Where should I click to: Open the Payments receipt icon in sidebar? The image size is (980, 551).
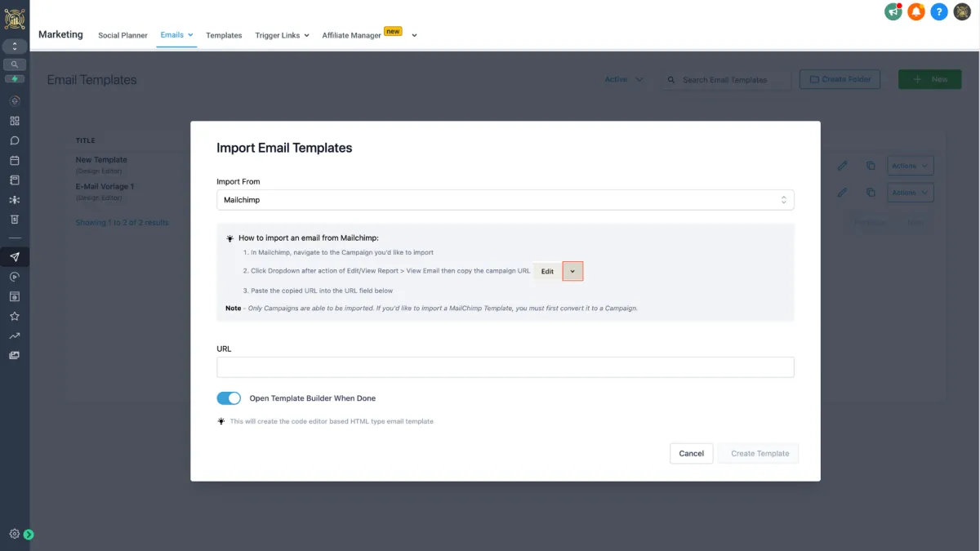click(x=15, y=220)
